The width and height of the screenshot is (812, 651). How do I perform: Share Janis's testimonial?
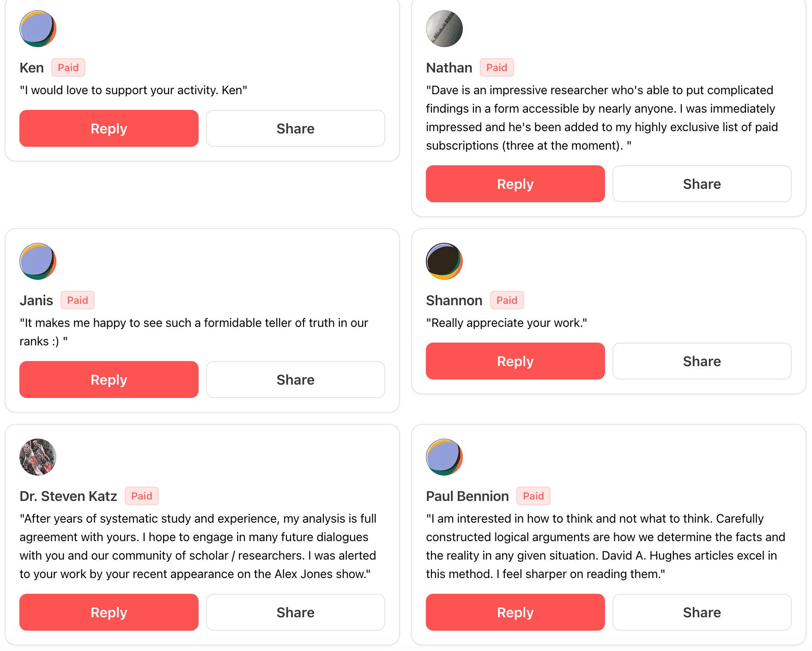pyautogui.click(x=296, y=380)
